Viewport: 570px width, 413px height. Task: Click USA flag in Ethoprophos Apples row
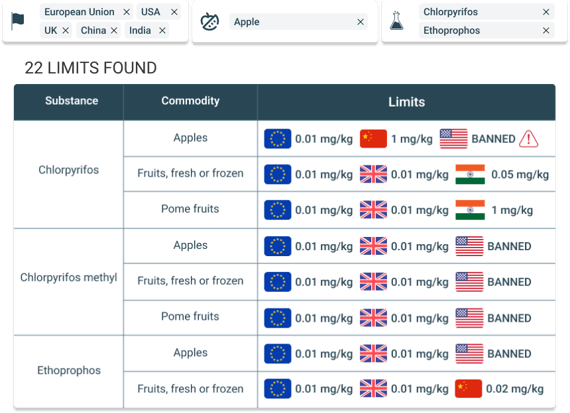coord(469,354)
